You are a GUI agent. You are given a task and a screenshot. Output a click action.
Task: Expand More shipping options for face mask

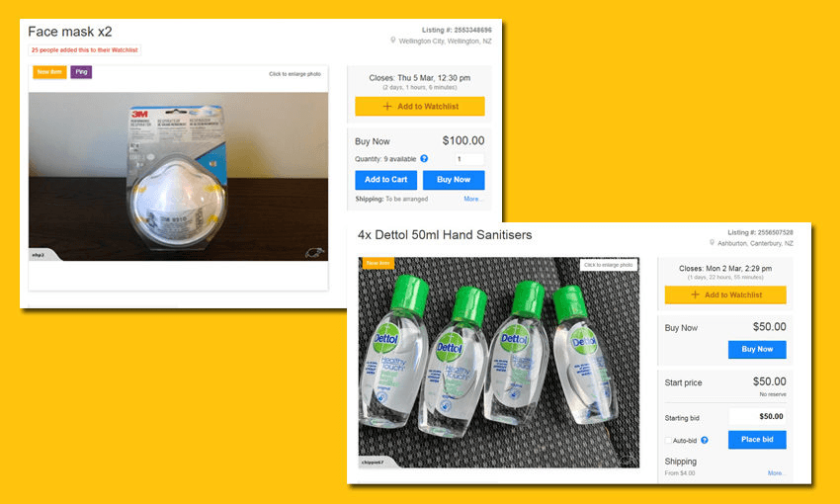coord(472,199)
